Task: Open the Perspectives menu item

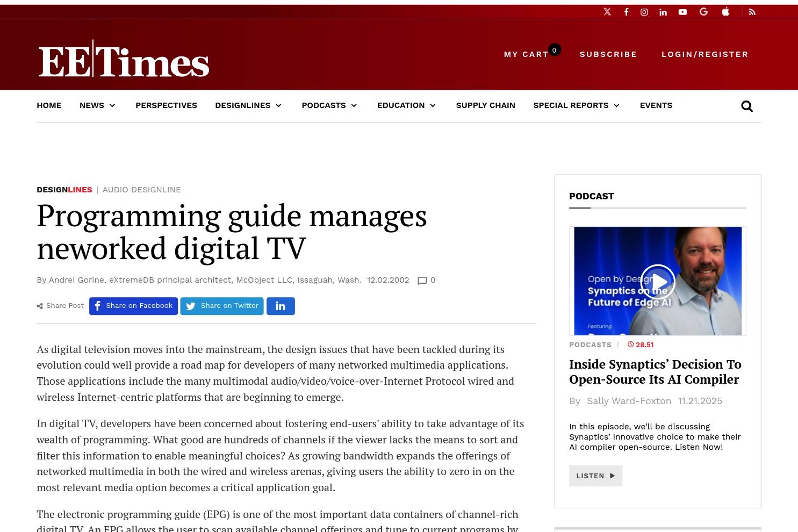Action: click(166, 105)
